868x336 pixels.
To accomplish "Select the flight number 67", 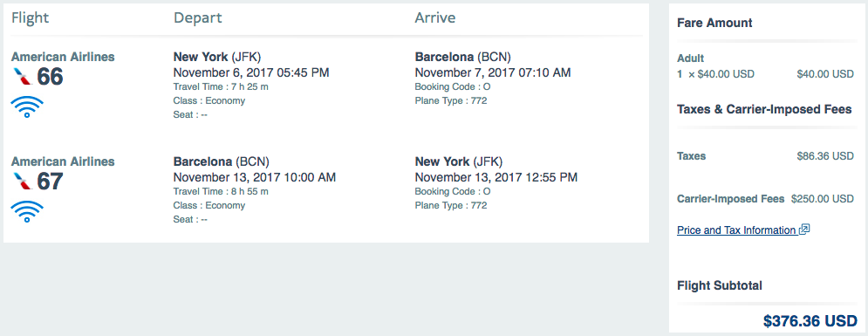I will point(50,182).
